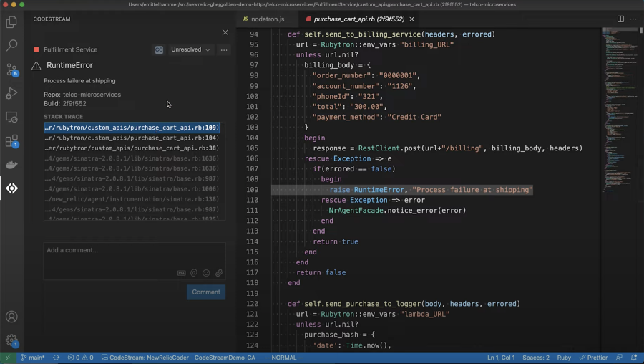Open the Explorer view in activity bar

click(11, 21)
